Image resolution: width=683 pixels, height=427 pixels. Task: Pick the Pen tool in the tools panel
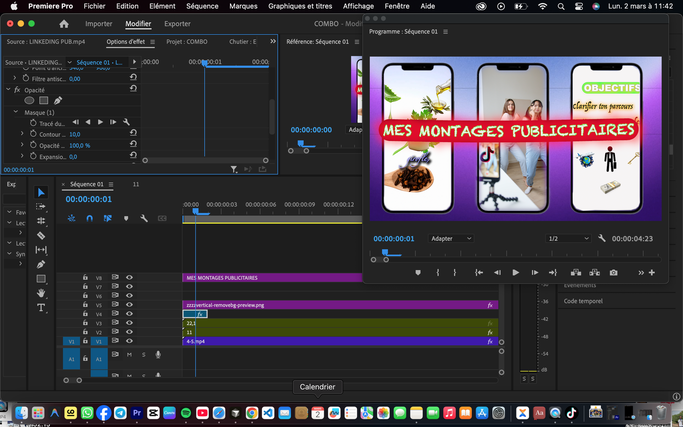point(41,265)
